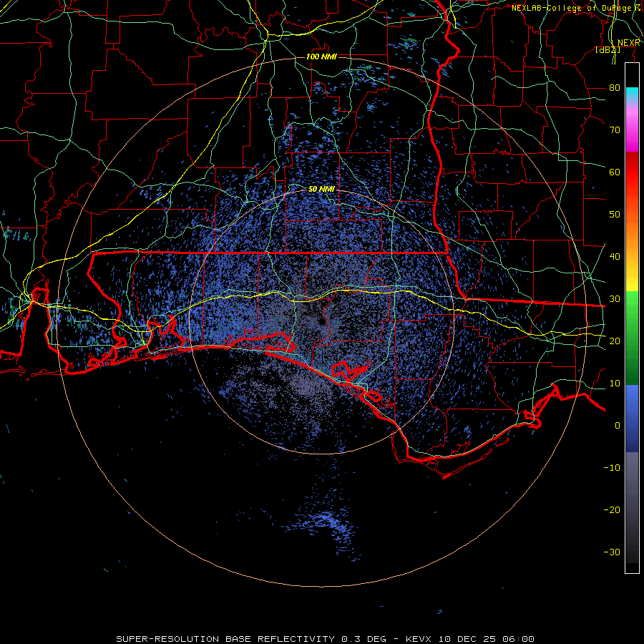Click the -20 value on reflectivity scale
This screenshot has height=644, width=644.
point(612,509)
